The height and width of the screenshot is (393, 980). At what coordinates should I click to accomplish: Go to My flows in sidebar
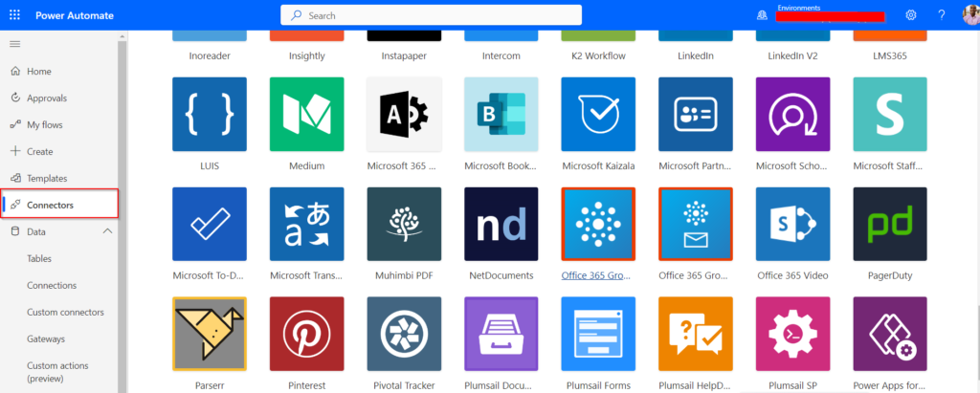point(46,125)
